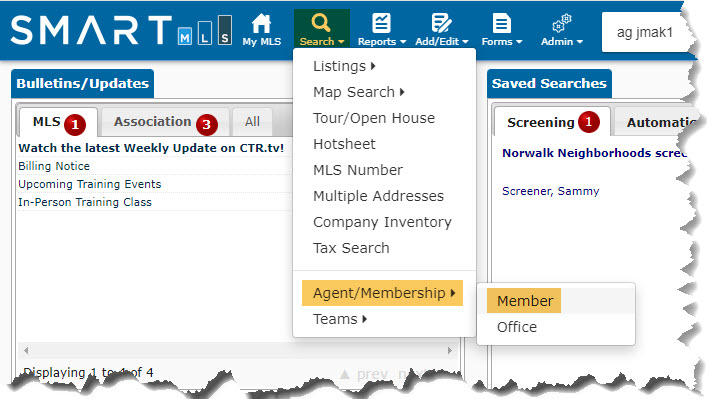Open Upcoming Training Events bulletin
707x399 pixels.
click(89, 184)
